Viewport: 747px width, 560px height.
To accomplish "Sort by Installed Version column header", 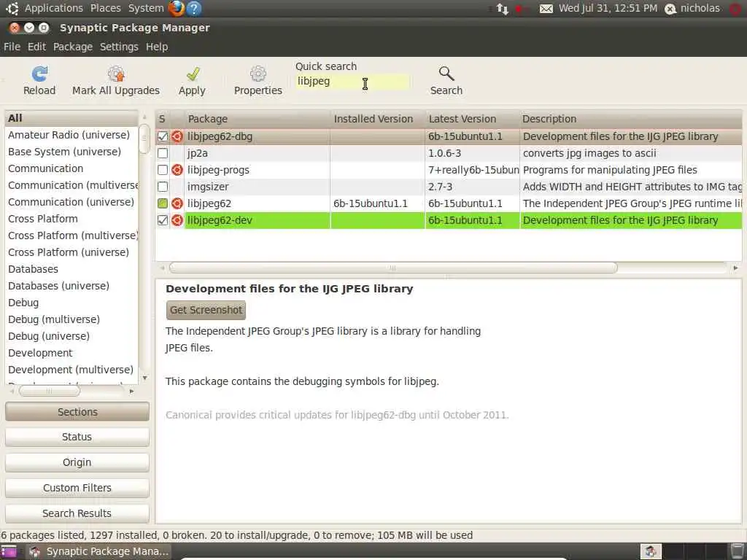I will tap(377, 119).
